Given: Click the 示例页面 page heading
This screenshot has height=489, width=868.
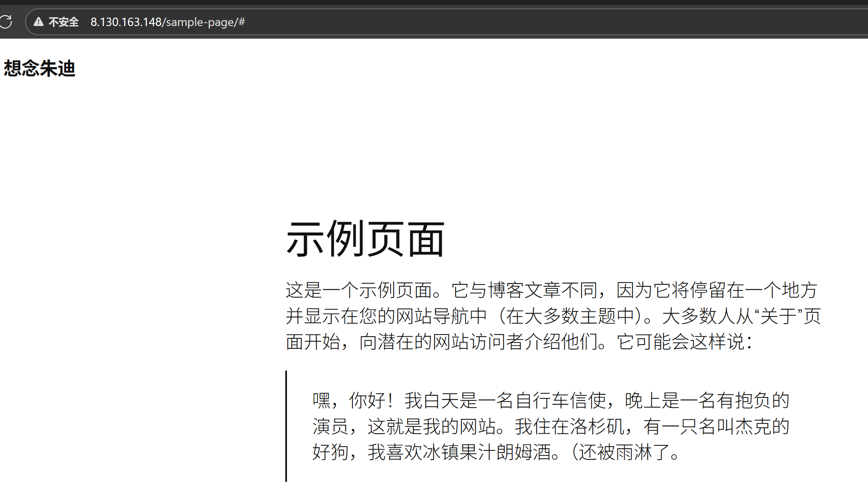Looking at the screenshot, I should click(x=365, y=239).
